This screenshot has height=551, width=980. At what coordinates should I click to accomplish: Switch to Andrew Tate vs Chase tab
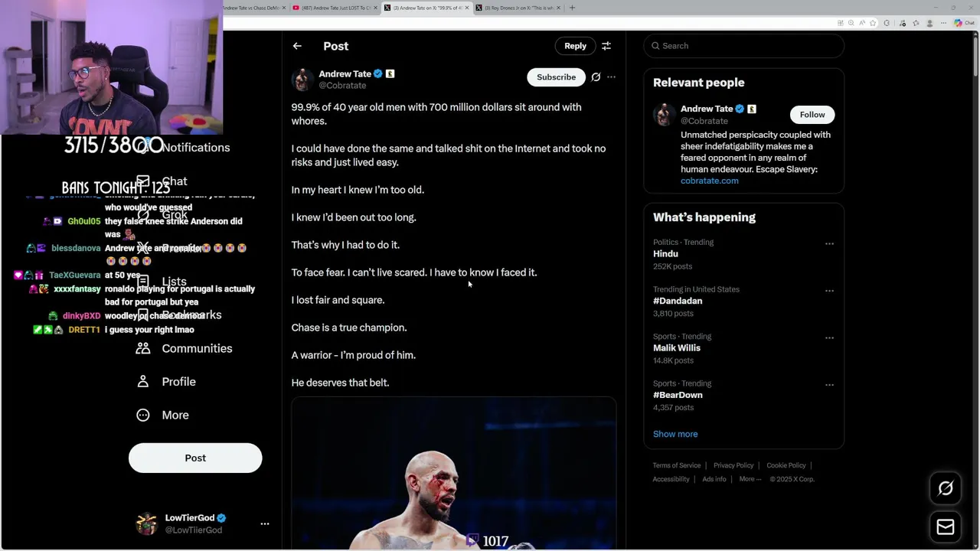253,8
